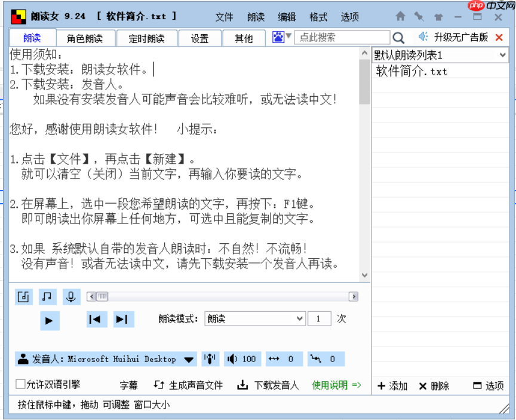The image size is (516, 420).
Task: Expand the 发音人 speaker selection dropdown
Action: pyautogui.click(x=189, y=358)
